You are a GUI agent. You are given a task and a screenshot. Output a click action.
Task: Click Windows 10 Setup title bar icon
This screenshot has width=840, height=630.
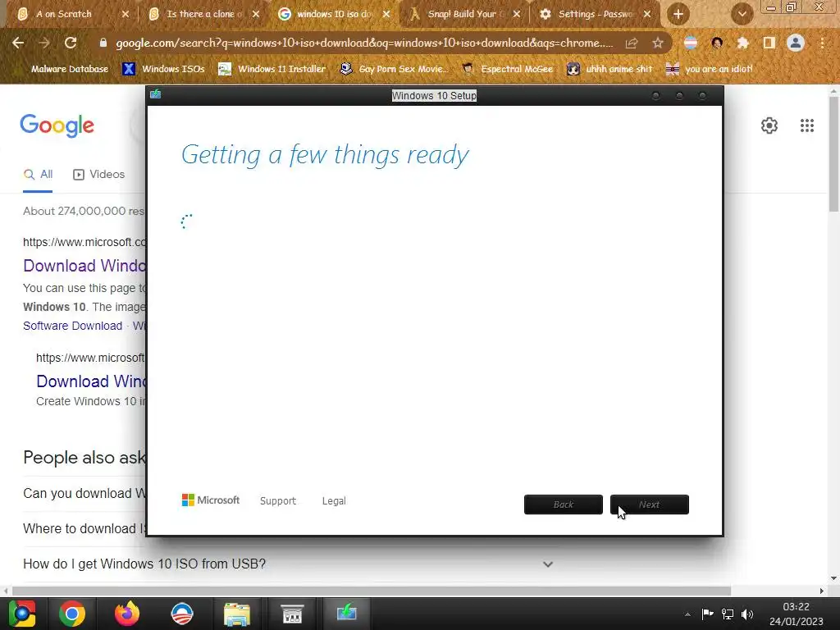155,95
